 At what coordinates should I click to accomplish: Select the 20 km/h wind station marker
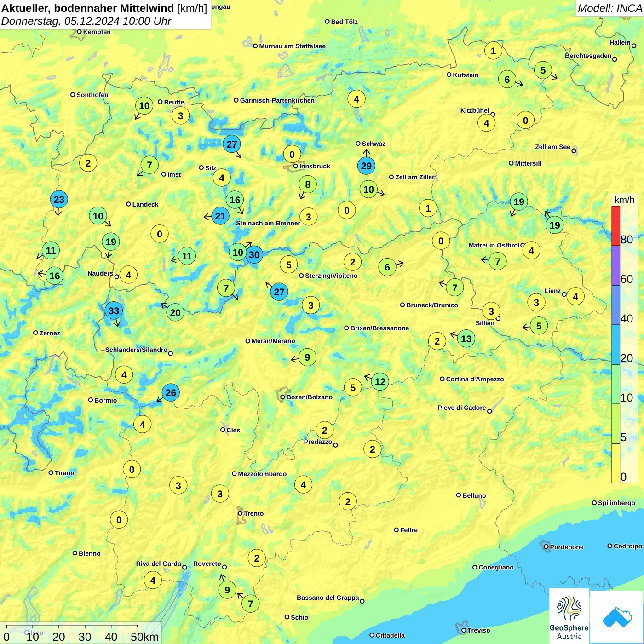click(x=175, y=313)
